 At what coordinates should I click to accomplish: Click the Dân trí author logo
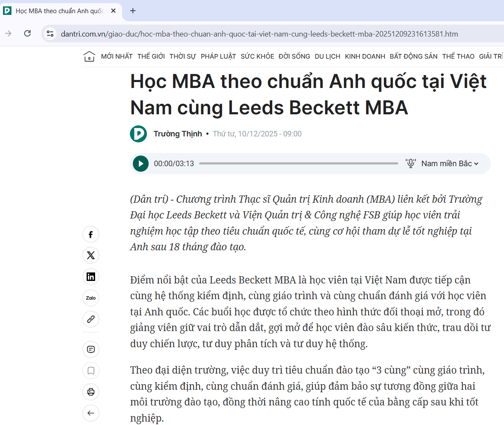(138, 134)
